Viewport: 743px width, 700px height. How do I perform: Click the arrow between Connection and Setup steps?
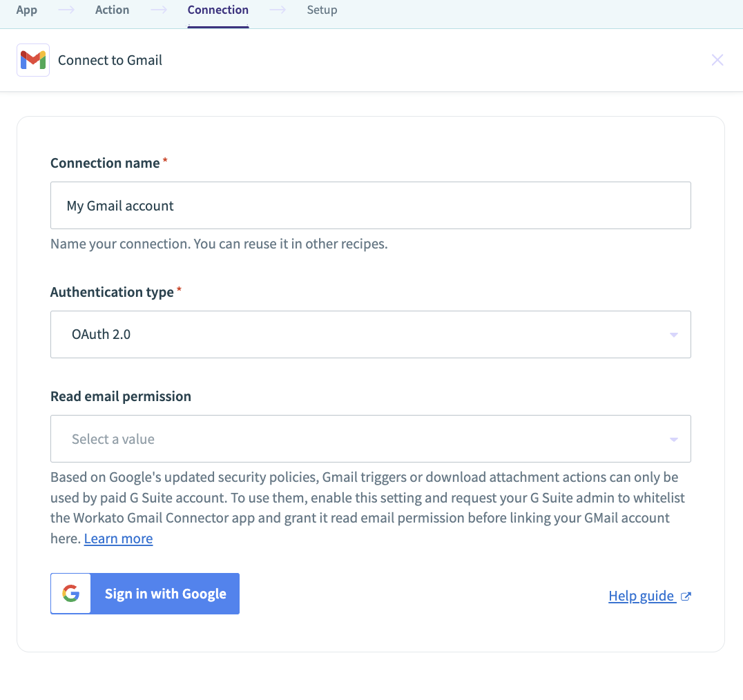tap(278, 10)
